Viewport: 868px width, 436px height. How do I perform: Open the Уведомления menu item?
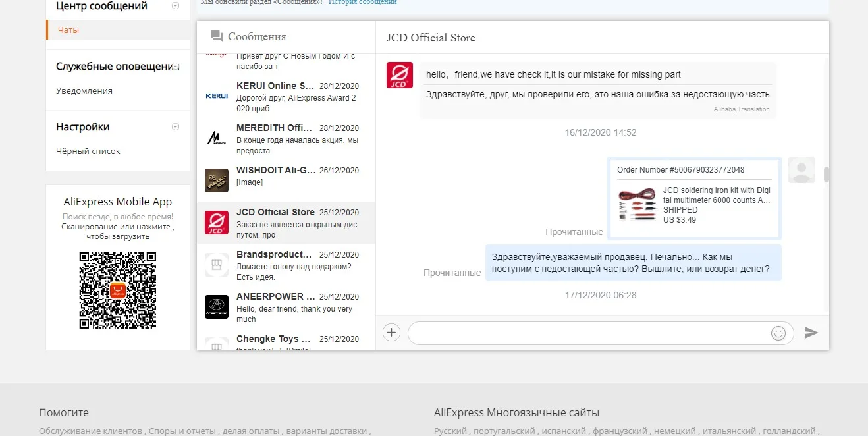(x=84, y=91)
